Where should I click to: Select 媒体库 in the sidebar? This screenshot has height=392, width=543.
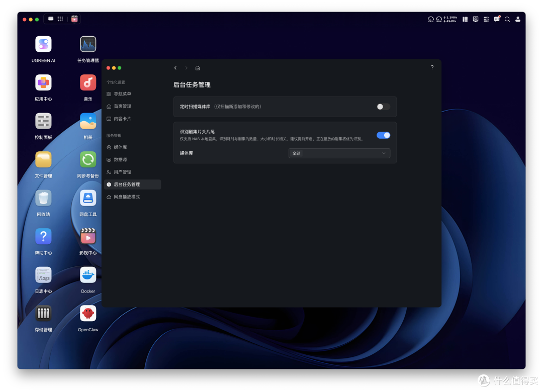coord(132,147)
